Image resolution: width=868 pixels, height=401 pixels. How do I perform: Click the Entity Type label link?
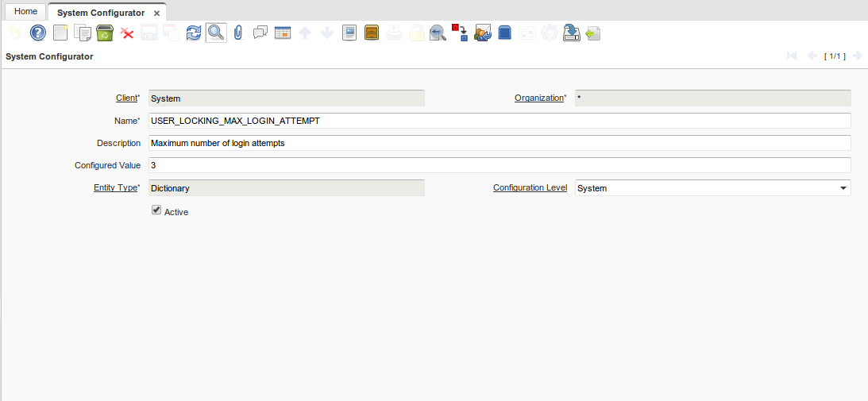tap(115, 188)
